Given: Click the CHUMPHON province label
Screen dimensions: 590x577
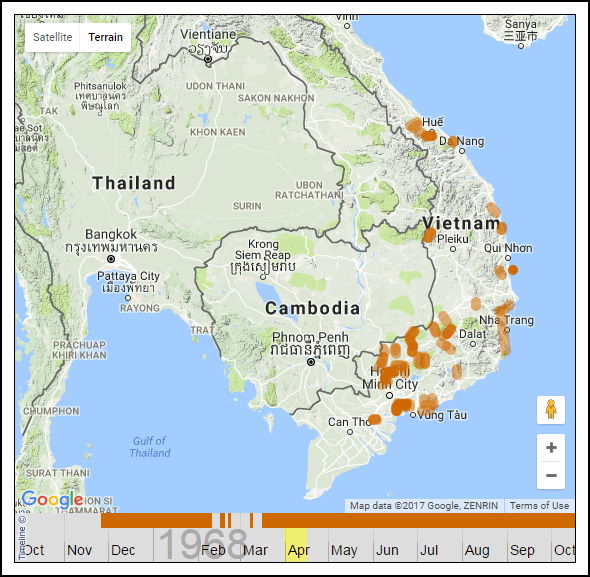Looking at the screenshot, I should [51, 411].
